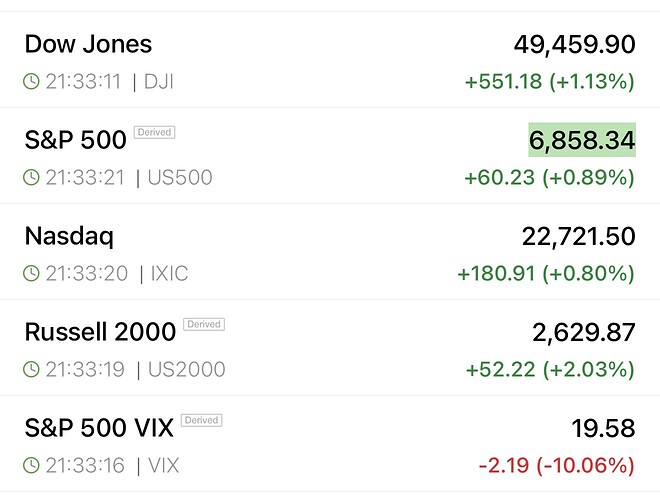Select the Russell 2000 index name
Viewport: 660px width, 500px height.
[100, 331]
